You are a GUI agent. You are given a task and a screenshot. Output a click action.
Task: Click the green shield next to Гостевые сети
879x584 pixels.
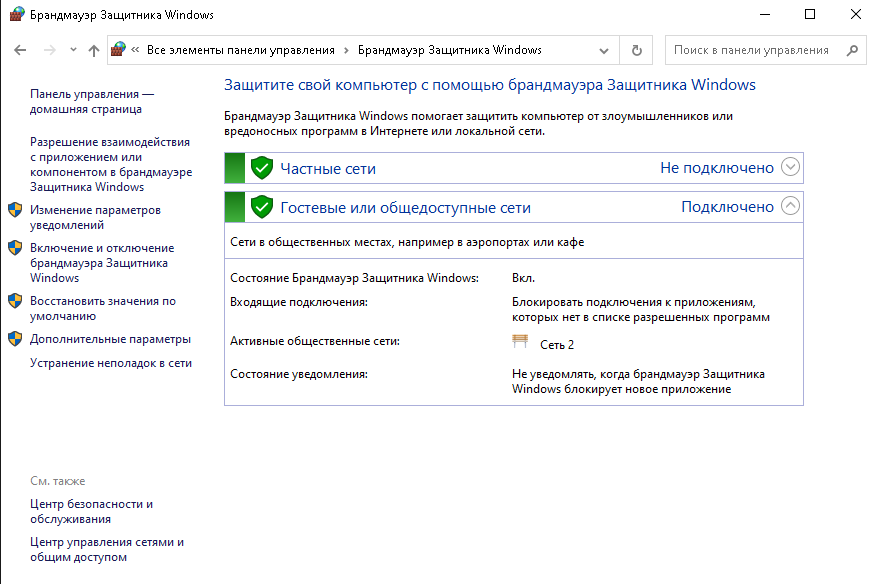(x=262, y=207)
